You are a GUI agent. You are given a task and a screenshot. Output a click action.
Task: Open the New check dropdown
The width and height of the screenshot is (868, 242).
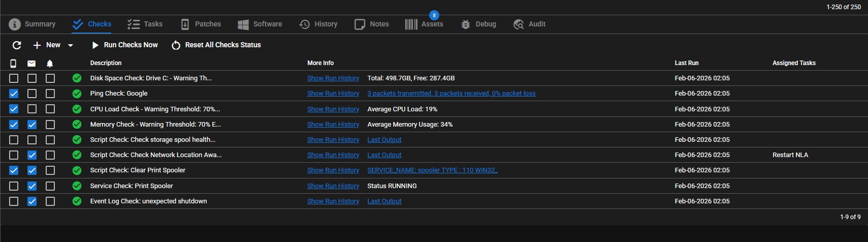[53, 45]
